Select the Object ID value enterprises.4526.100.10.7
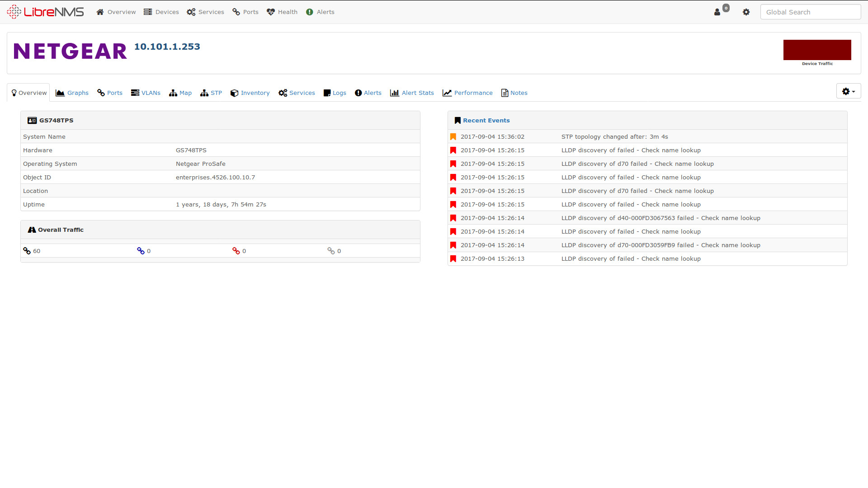Viewport: 868px width, 488px height. coord(216,178)
